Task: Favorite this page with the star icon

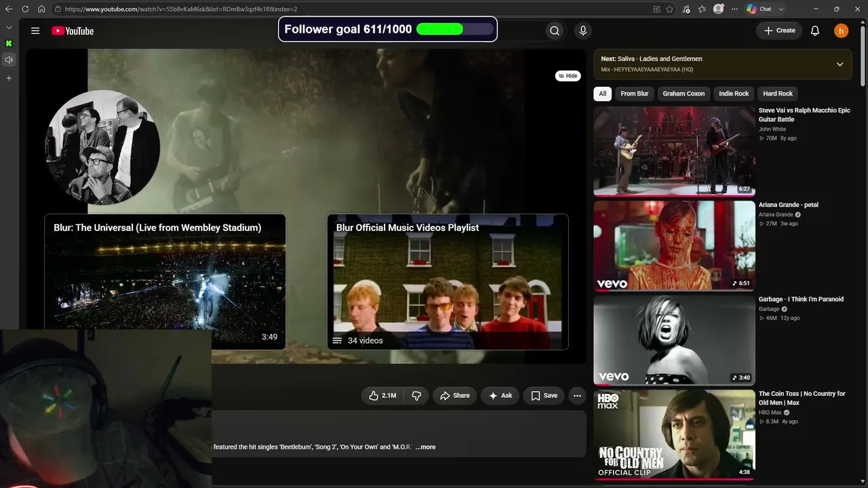Action: coord(670,9)
